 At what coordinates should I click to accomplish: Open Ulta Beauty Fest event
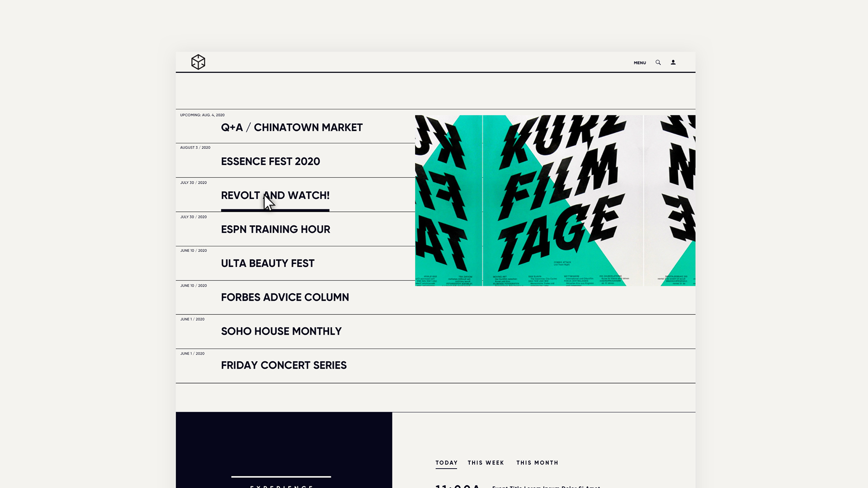[268, 263]
